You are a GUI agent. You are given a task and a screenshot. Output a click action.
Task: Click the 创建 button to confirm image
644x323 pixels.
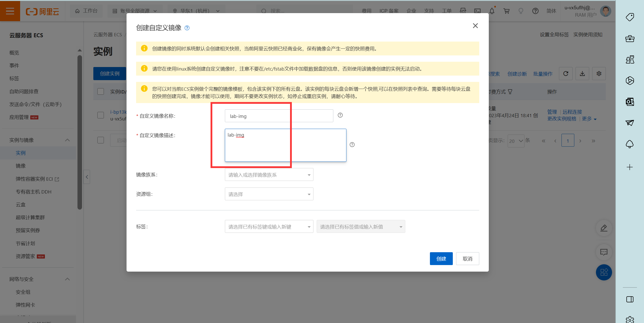pos(441,258)
